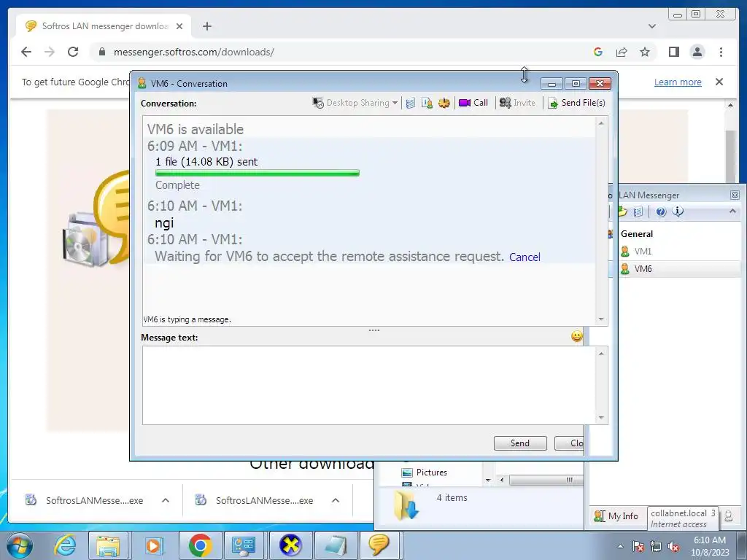This screenshot has height=560, width=747.
Task: Open received files folder icon in LAN Messenger
Action: 622,212
